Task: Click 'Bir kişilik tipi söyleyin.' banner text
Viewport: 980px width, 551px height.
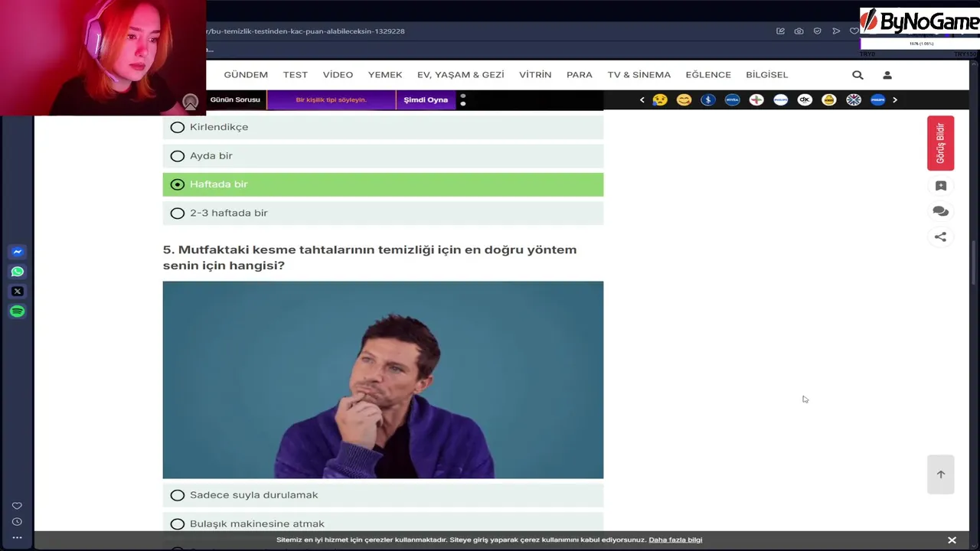Action: [x=332, y=100]
